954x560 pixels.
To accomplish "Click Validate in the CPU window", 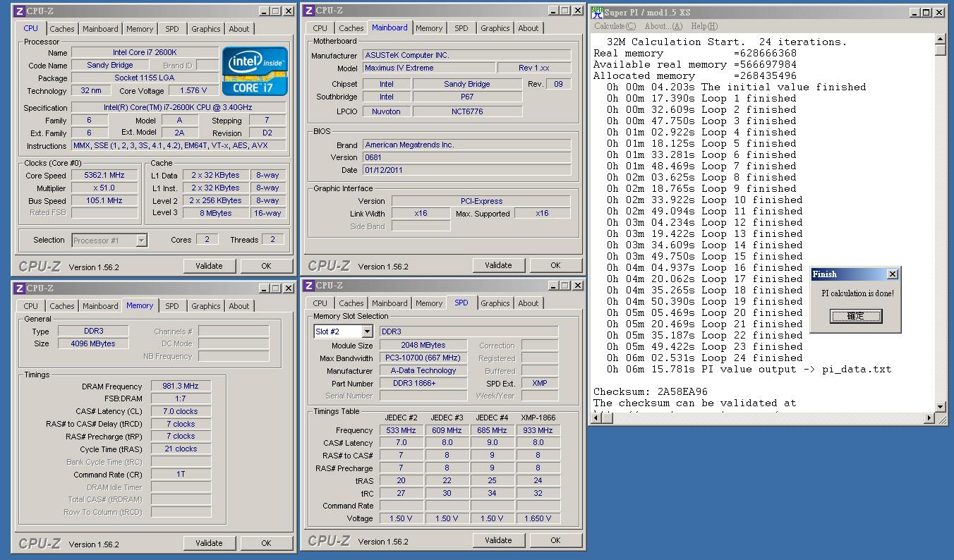I will click(209, 266).
